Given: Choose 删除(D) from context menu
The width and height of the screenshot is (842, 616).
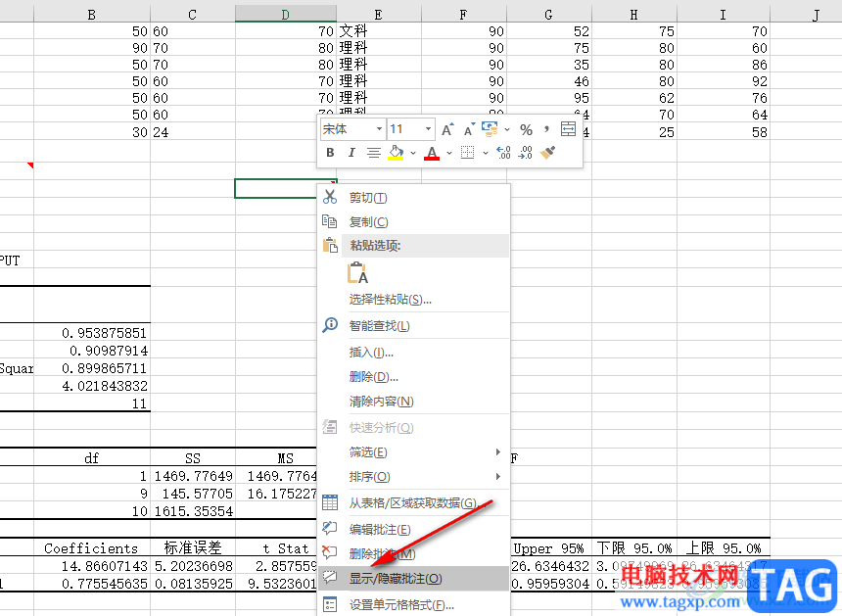Looking at the screenshot, I should point(413,376).
